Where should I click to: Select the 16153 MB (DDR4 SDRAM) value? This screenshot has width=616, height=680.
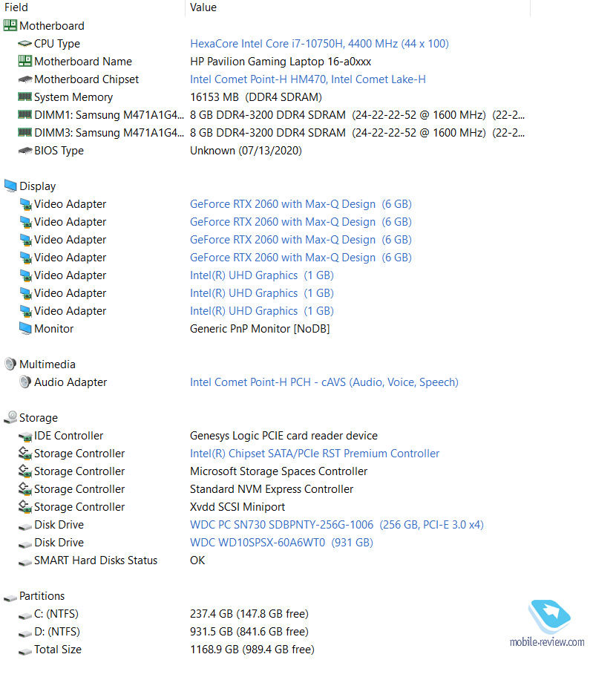tap(256, 97)
